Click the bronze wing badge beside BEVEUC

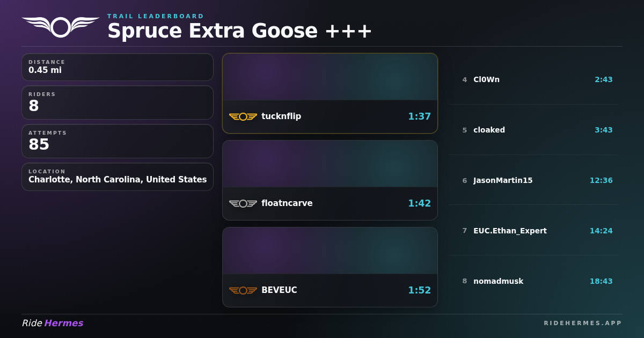pos(243,290)
